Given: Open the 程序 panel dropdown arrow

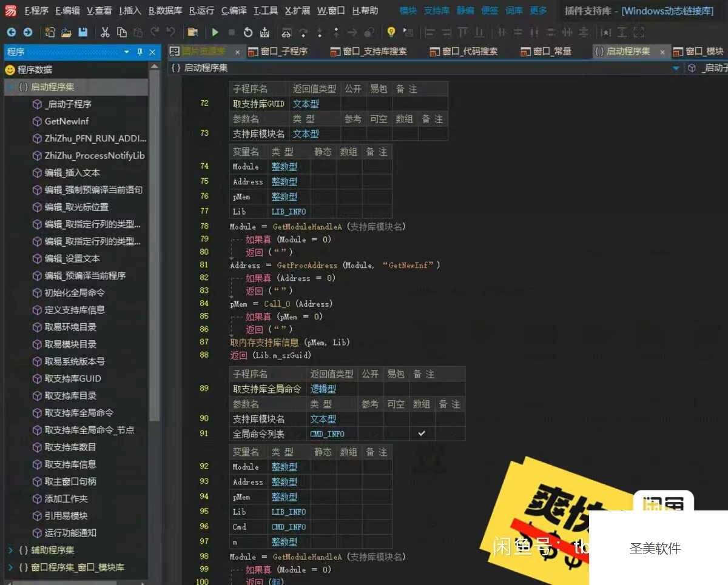Looking at the screenshot, I should coord(127,52).
